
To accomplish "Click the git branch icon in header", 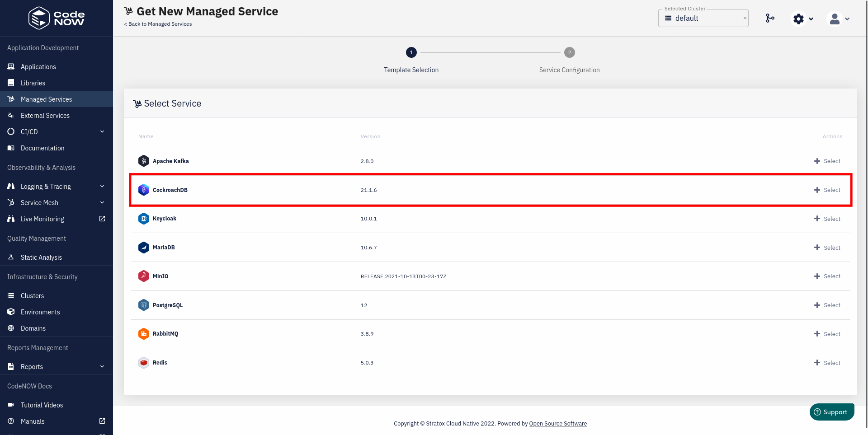I will (x=770, y=18).
